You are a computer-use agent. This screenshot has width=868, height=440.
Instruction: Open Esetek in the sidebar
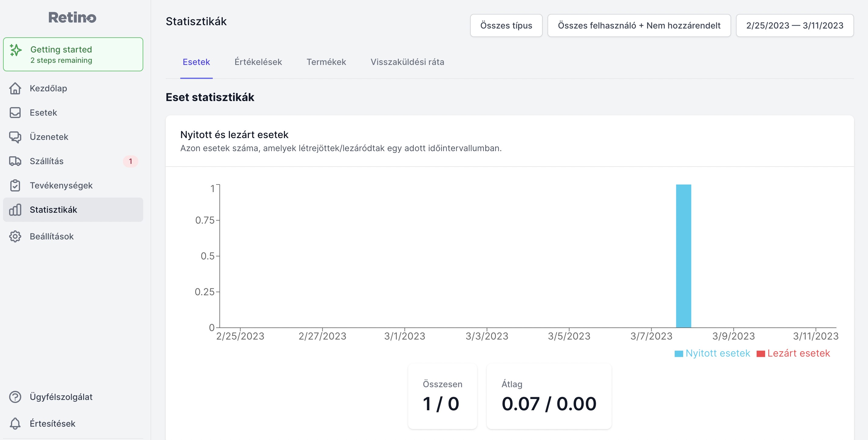click(x=73, y=113)
